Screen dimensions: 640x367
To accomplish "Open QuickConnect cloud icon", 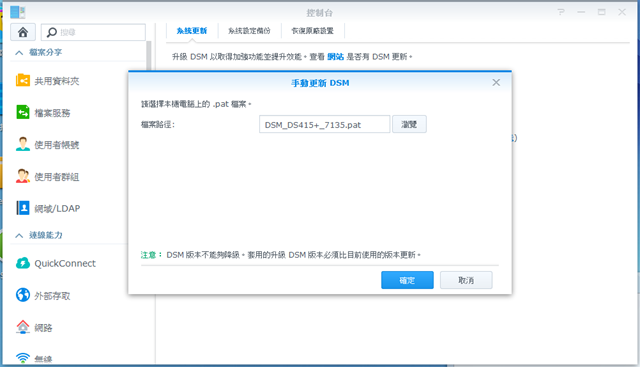I will [x=23, y=263].
